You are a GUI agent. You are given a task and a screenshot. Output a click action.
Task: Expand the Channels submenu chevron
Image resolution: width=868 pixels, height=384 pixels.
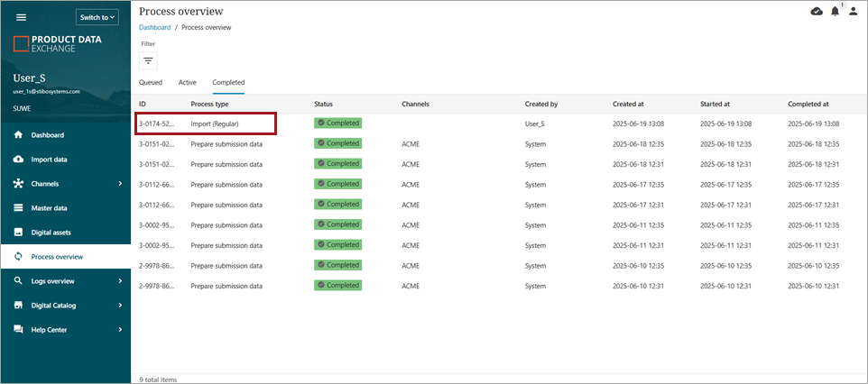click(x=120, y=184)
